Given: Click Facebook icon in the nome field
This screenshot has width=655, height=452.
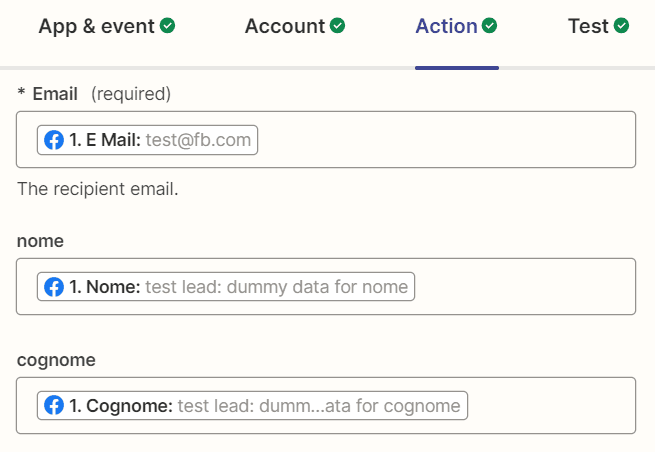Looking at the screenshot, I should pyautogui.click(x=54, y=287).
